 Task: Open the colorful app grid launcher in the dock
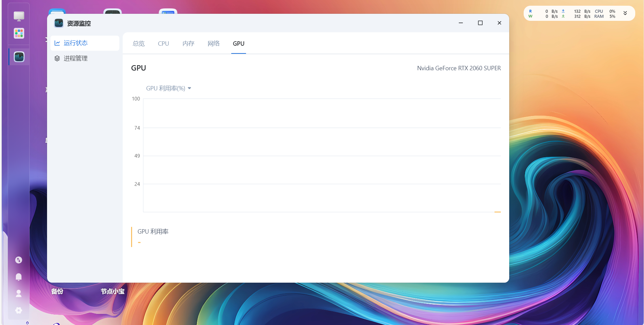click(x=19, y=33)
